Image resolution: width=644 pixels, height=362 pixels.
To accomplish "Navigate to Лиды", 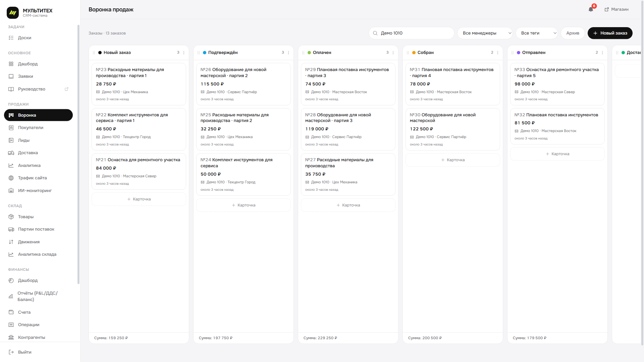I will [38, 140].
